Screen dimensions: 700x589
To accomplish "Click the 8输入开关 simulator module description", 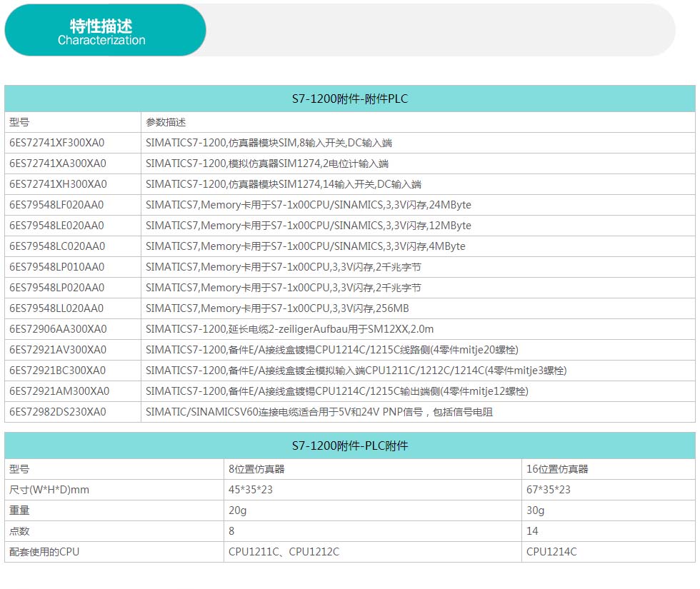I will (269, 143).
